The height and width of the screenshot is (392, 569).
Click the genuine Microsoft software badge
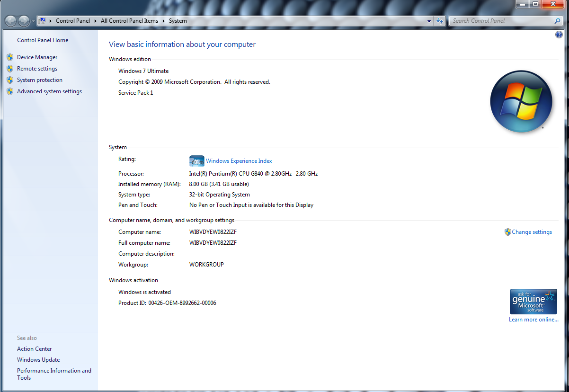pyautogui.click(x=533, y=302)
